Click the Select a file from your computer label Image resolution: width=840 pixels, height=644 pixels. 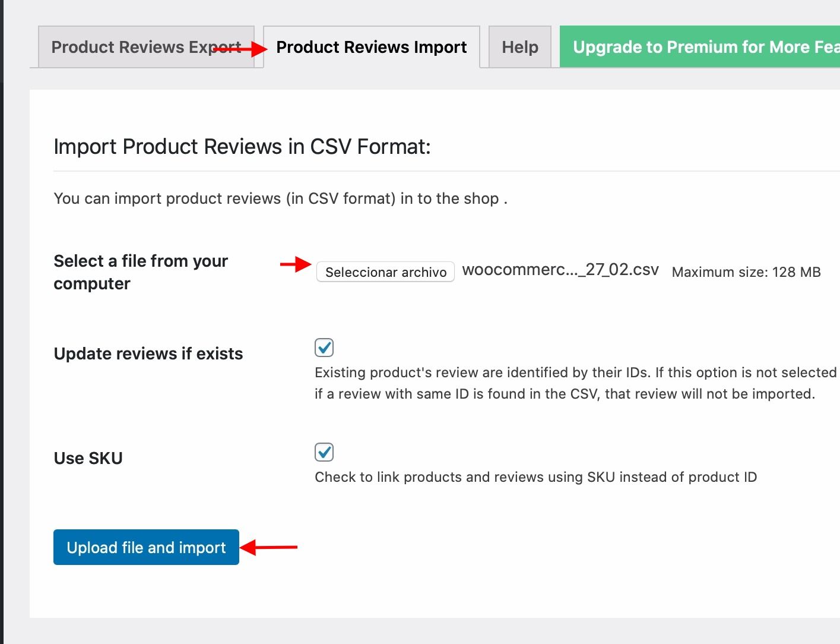pyautogui.click(x=141, y=272)
